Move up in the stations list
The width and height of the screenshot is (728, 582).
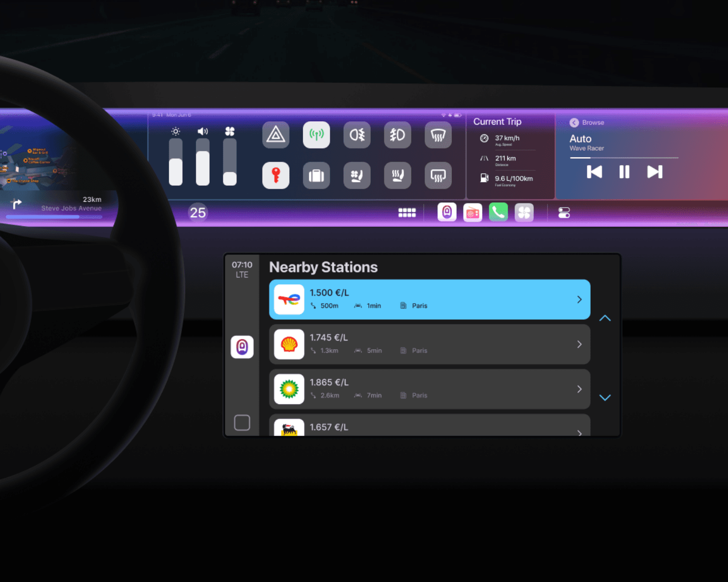click(x=605, y=318)
